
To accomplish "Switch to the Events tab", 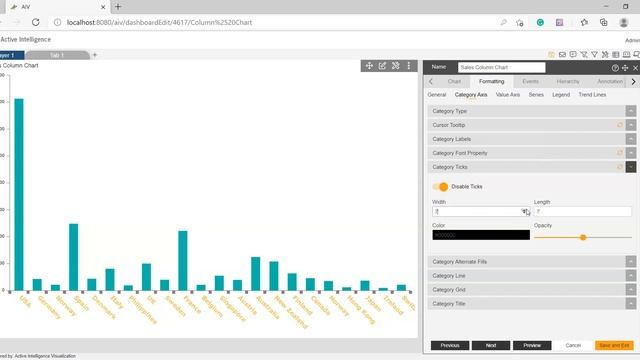I will pos(530,81).
